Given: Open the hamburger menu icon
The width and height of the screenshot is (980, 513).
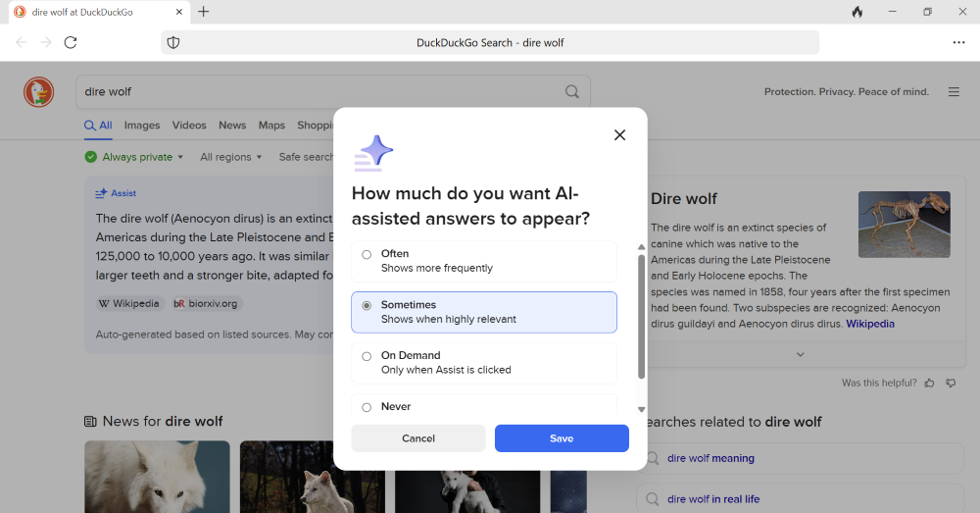Looking at the screenshot, I should 954,92.
